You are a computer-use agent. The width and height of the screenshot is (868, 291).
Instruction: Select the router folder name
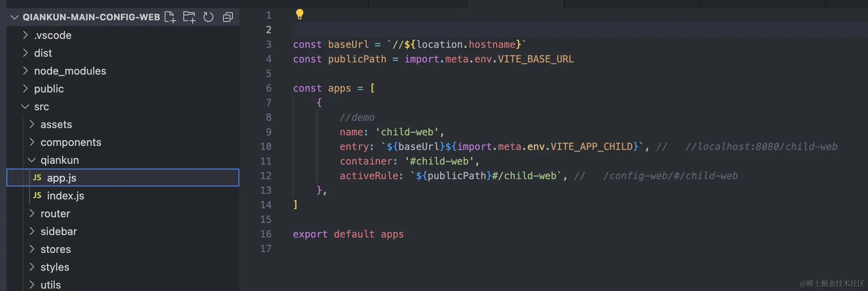tap(55, 214)
